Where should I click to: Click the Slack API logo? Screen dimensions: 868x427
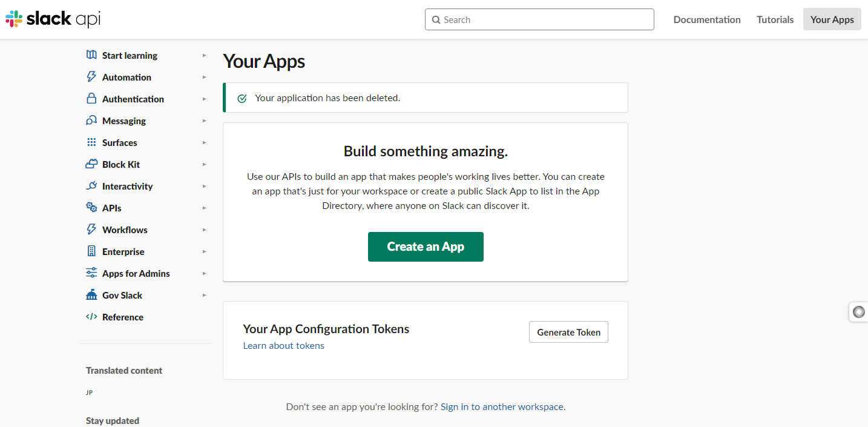53,19
